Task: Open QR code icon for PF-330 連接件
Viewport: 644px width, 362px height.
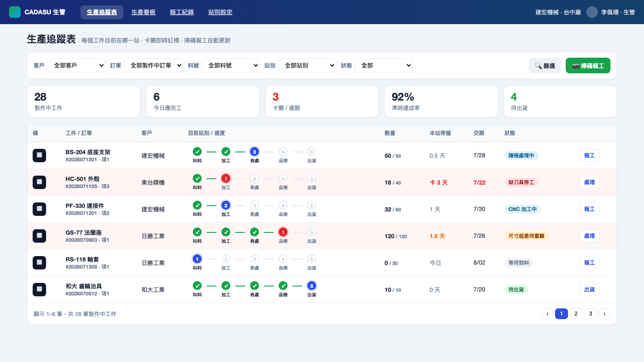Action: (39, 209)
